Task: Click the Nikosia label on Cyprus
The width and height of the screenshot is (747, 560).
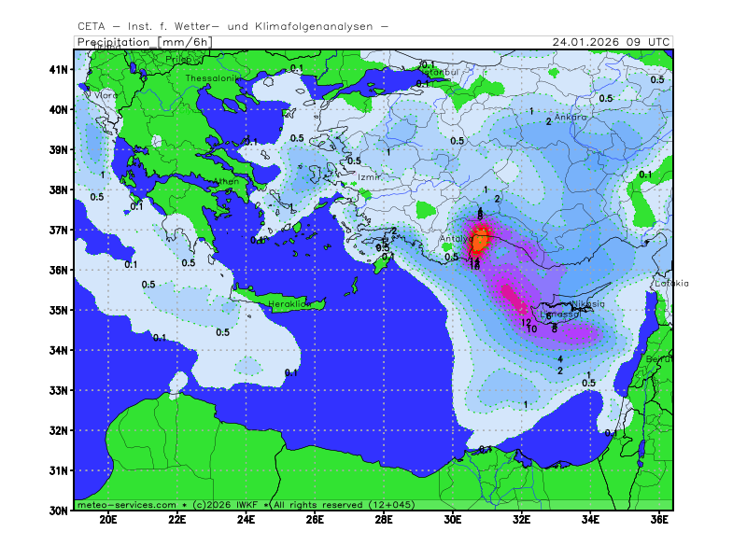Action: [x=587, y=304]
